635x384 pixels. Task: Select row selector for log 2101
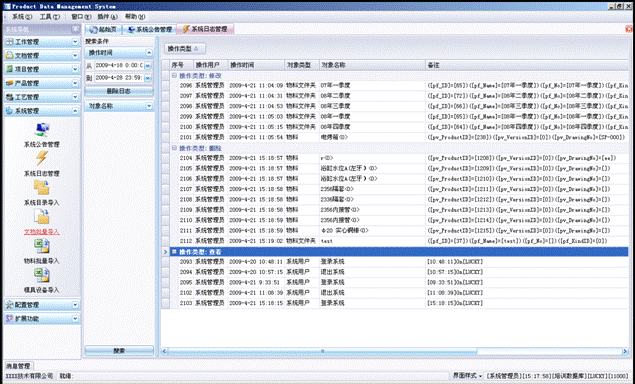[165, 137]
